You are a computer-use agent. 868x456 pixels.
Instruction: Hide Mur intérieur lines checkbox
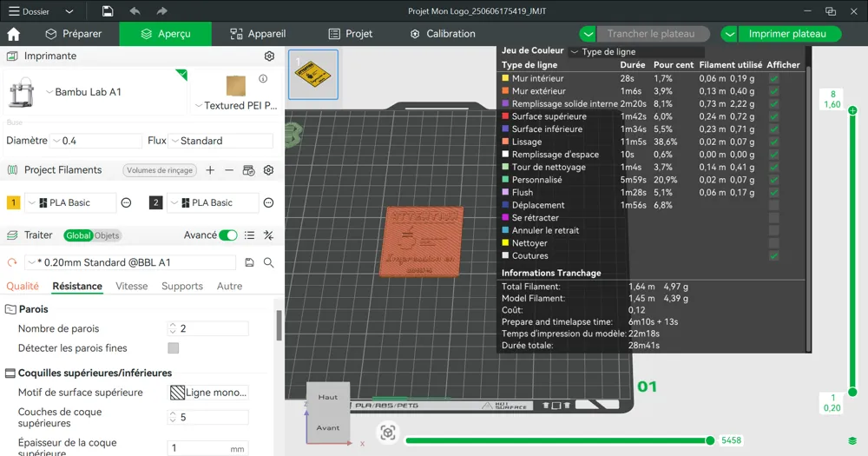coord(774,79)
